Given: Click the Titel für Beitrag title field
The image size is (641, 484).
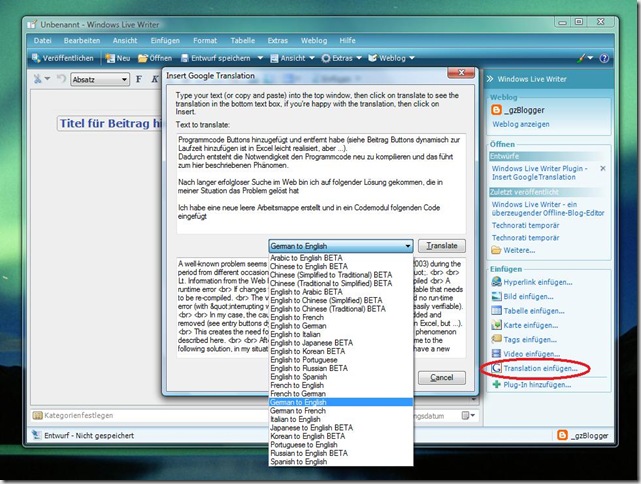Looking at the screenshot, I should click(x=110, y=123).
